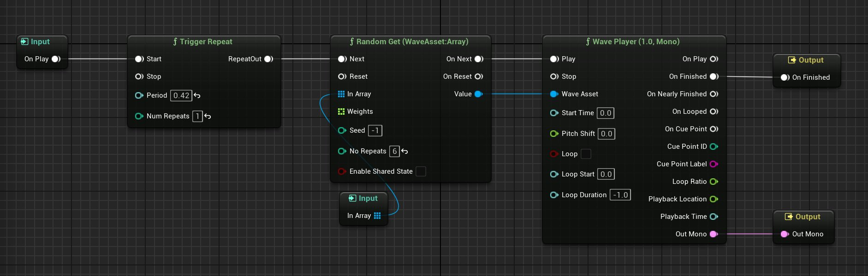Screen dimensions: 868x276
Task: Click the Pitch Shift value field
Action: [606, 134]
